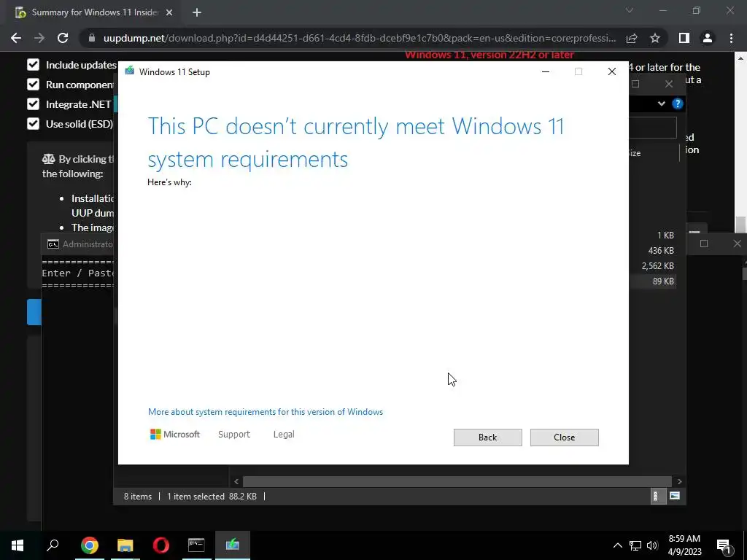The width and height of the screenshot is (747, 560).
Task: Bookmark the page with the star icon
Action: click(655, 38)
